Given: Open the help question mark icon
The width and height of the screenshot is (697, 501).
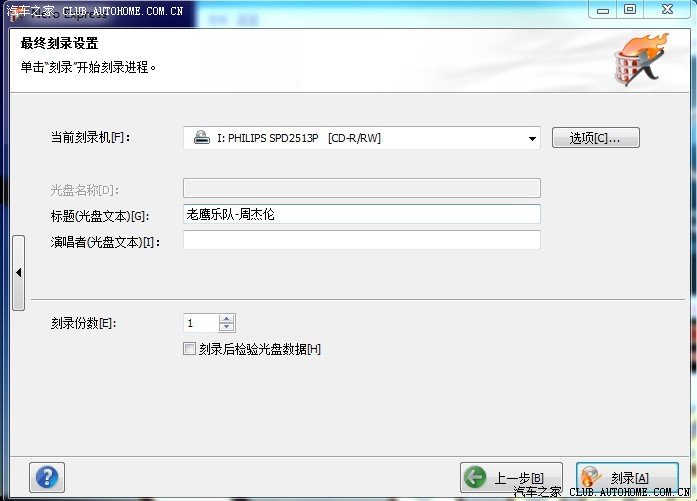Looking at the screenshot, I should tap(49, 476).
